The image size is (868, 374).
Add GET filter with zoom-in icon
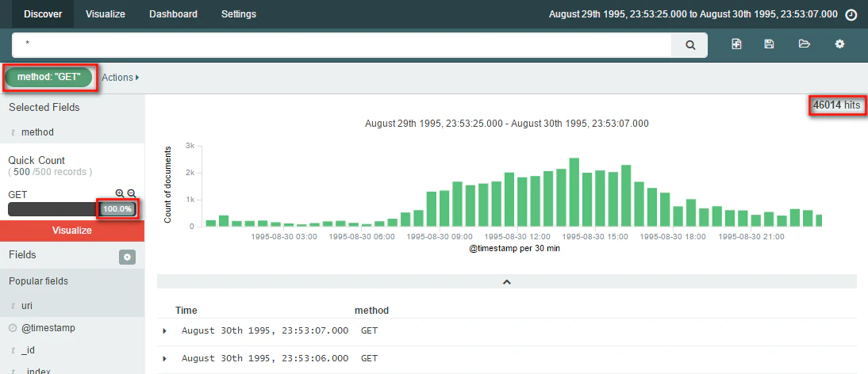[120, 193]
